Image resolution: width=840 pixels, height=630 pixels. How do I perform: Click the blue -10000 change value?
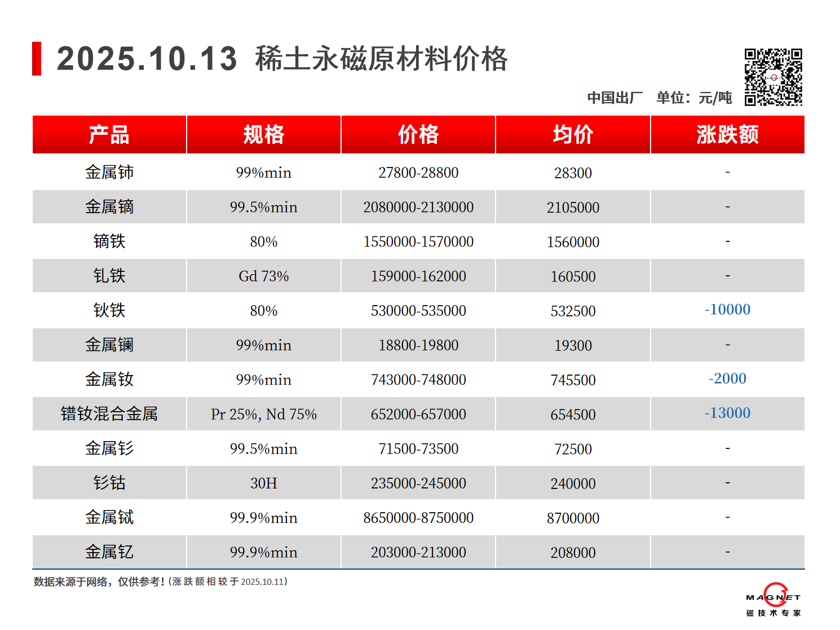pyautogui.click(x=727, y=310)
